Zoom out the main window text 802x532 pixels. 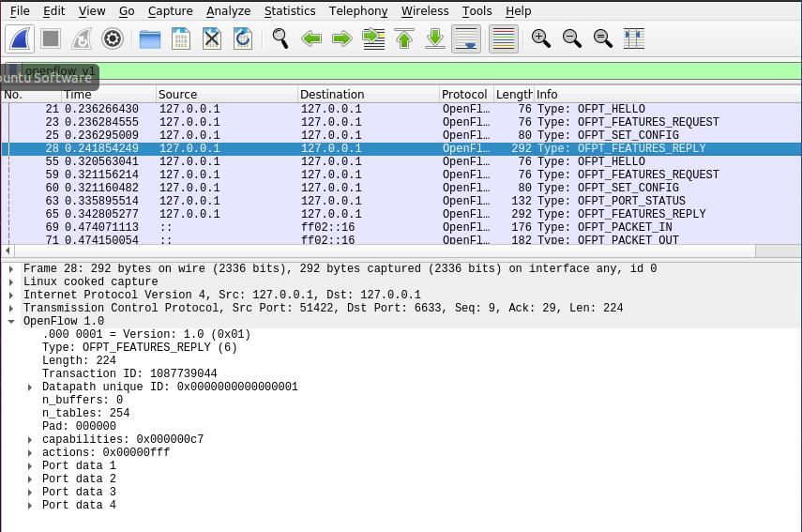572,38
